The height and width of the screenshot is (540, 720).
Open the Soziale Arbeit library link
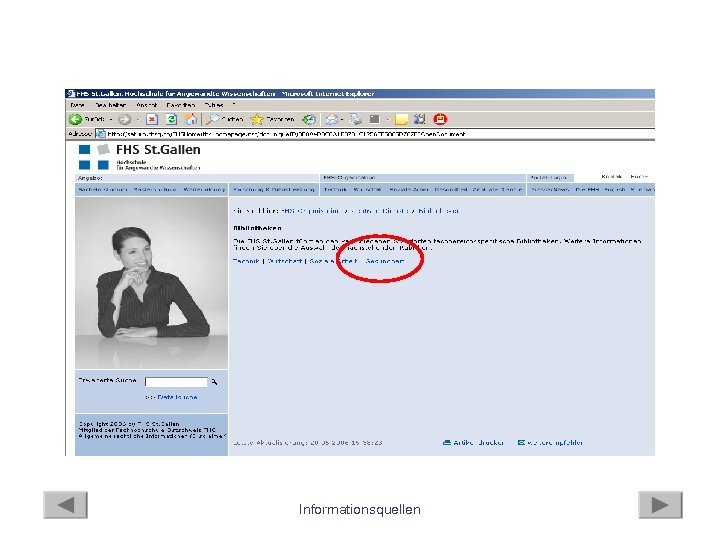(333, 261)
